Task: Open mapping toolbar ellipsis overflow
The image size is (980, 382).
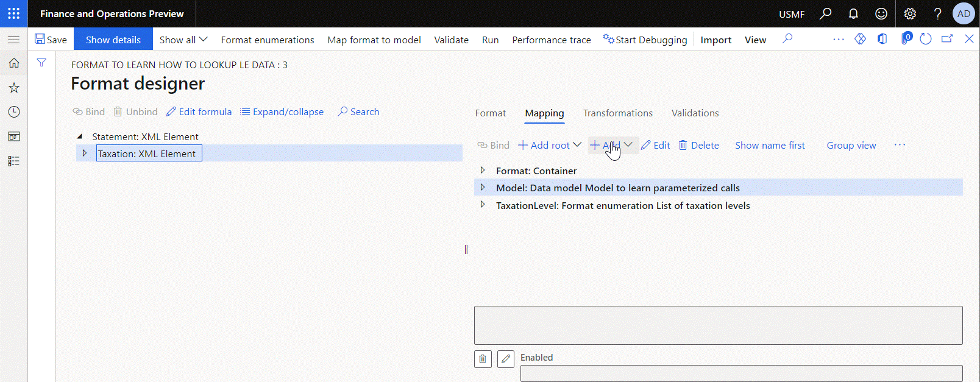Action: point(900,145)
